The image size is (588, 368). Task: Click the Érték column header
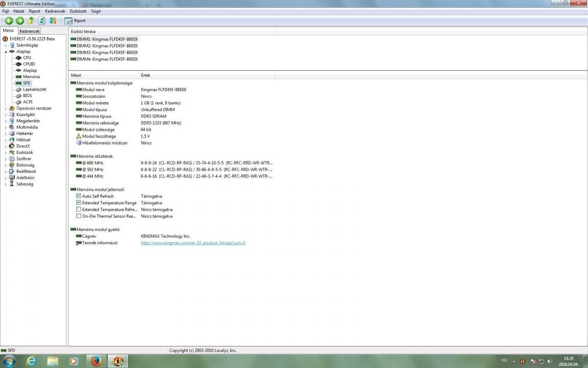pos(207,76)
